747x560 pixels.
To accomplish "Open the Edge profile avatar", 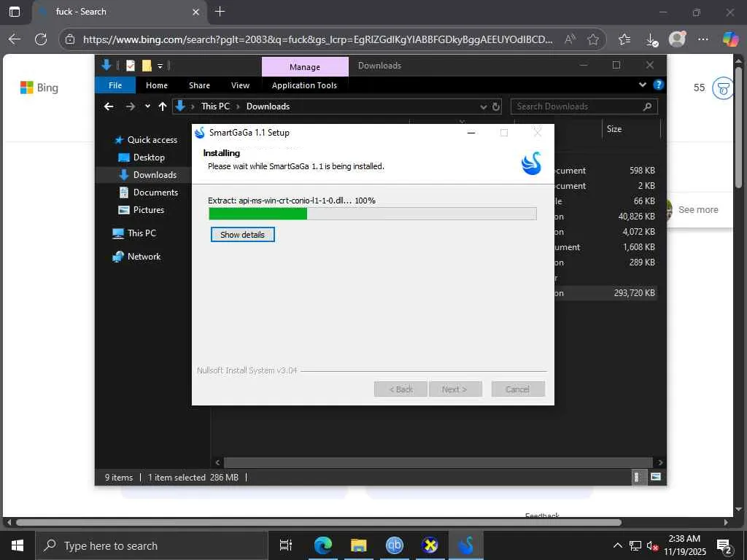I will pos(677,39).
